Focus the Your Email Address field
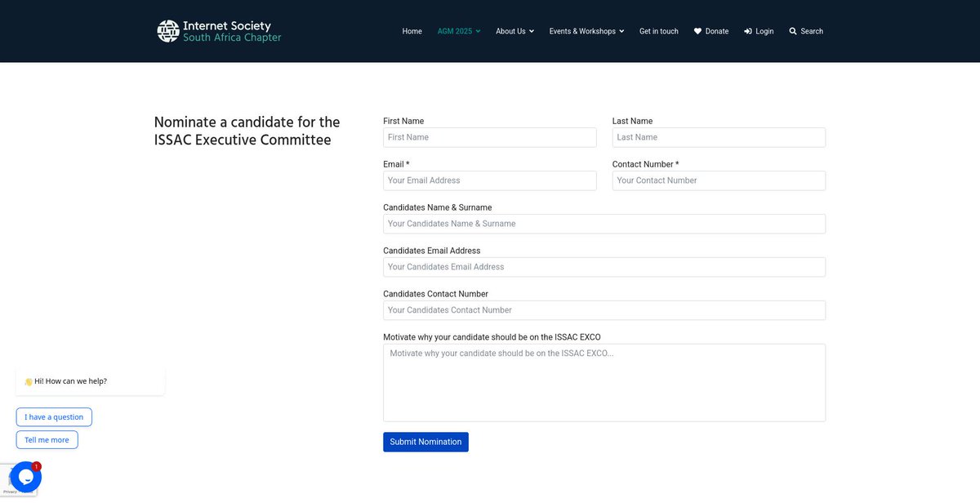The width and height of the screenshot is (980, 503). click(x=490, y=180)
